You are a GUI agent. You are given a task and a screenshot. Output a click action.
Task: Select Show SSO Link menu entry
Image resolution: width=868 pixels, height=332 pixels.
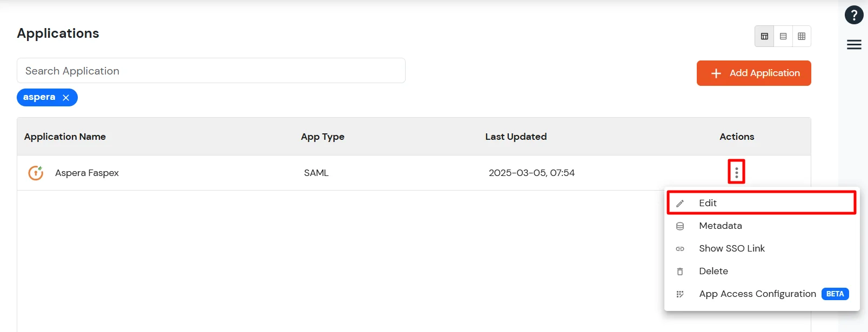coord(762,248)
